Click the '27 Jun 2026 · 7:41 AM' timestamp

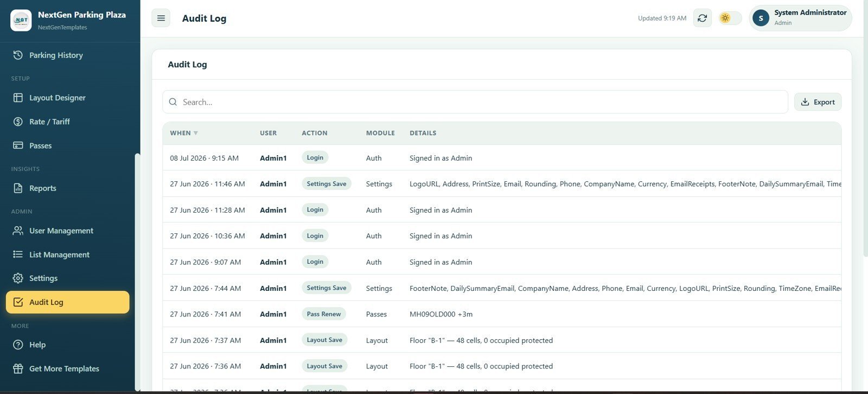tap(206, 314)
